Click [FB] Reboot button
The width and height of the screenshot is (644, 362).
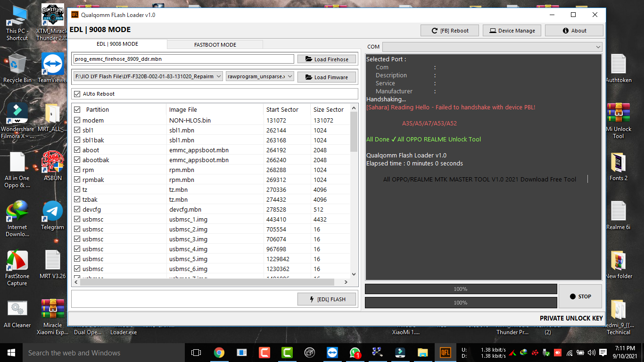click(451, 31)
